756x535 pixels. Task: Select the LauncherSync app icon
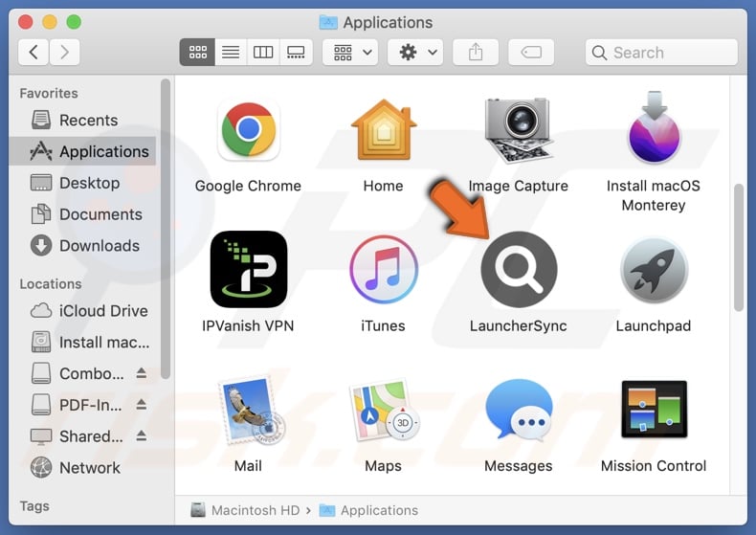(519, 270)
